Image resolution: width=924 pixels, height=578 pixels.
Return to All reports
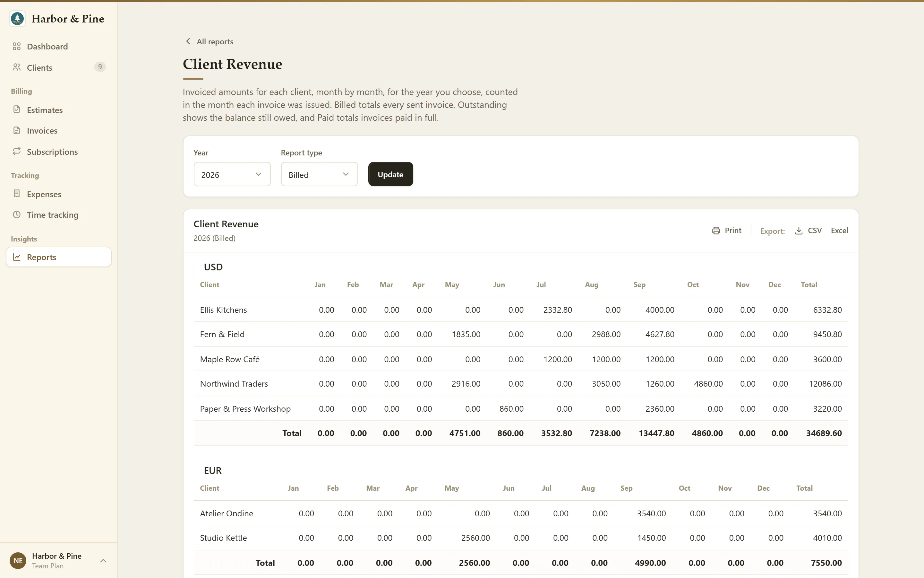tap(209, 41)
